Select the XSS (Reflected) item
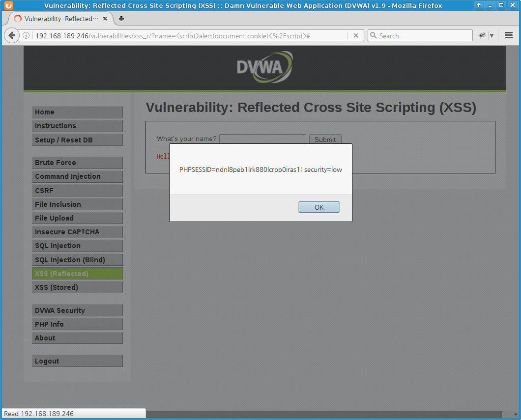This screenshot has width=521, height=420. (x=78, y=274)
